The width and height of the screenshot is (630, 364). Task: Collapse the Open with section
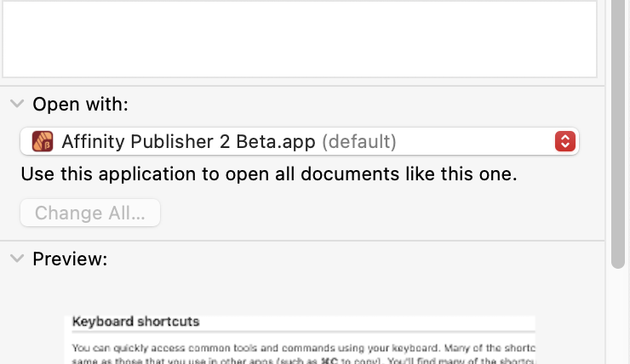tap(17, 104)
